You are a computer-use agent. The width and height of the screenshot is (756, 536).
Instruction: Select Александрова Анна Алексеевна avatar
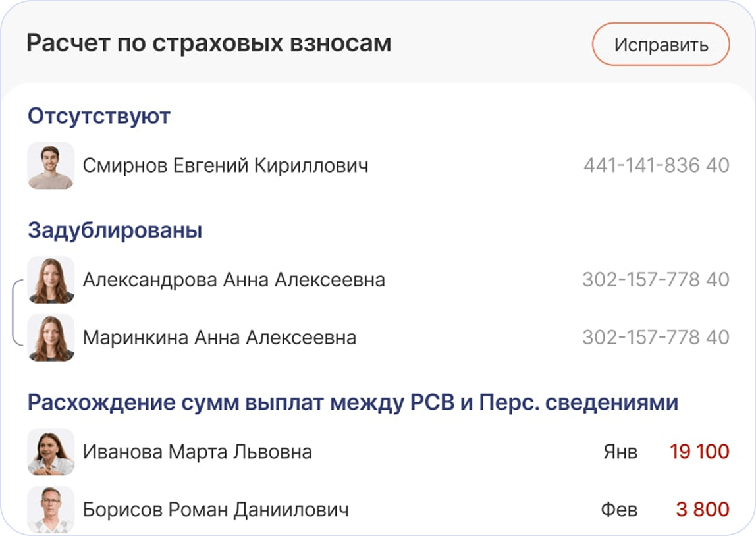click(51, 280)
